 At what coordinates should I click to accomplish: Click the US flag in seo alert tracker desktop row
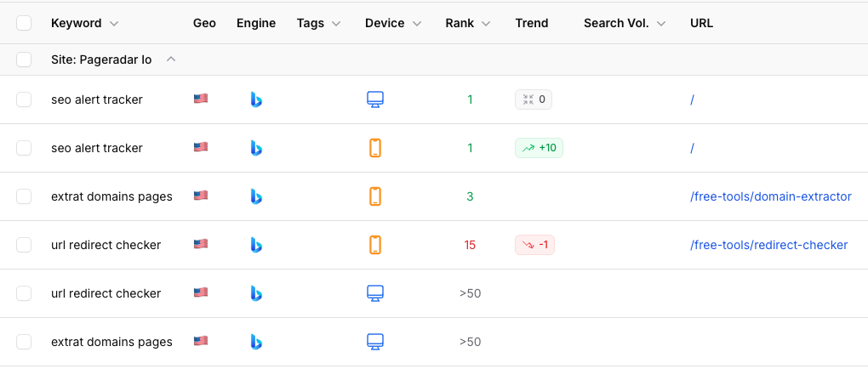(x=200, y=99)
